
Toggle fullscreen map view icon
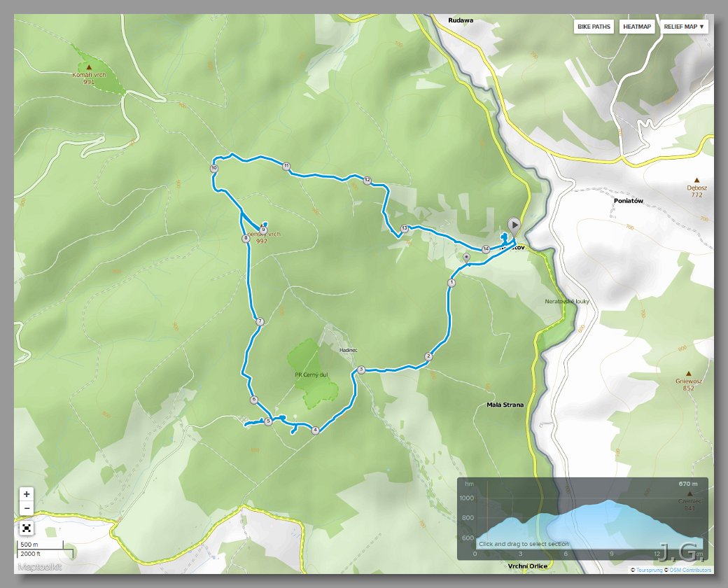pos(27,528)
